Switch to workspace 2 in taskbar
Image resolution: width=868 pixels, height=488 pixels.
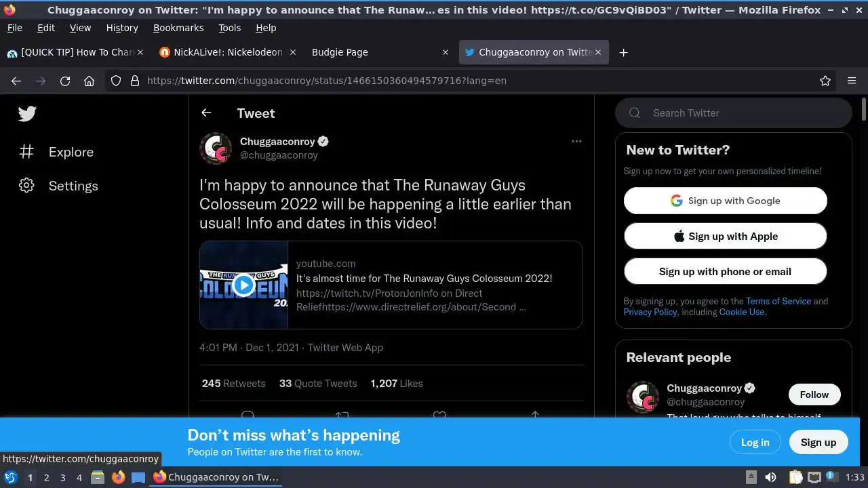pyautogui.click(x=46, y=477)
